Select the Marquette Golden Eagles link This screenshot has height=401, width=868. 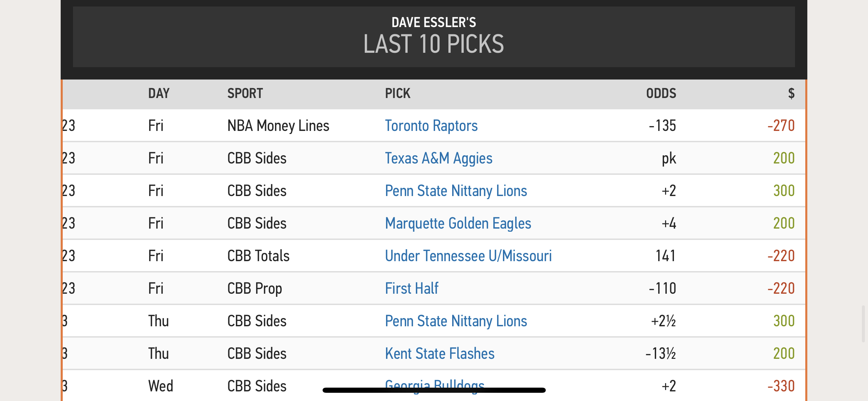tap(458, 223)
